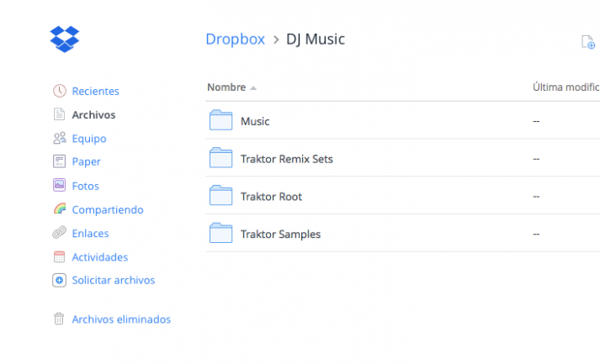
Task: Click the Solicitar archivos plus icon
Action: (x=59, y=280)
